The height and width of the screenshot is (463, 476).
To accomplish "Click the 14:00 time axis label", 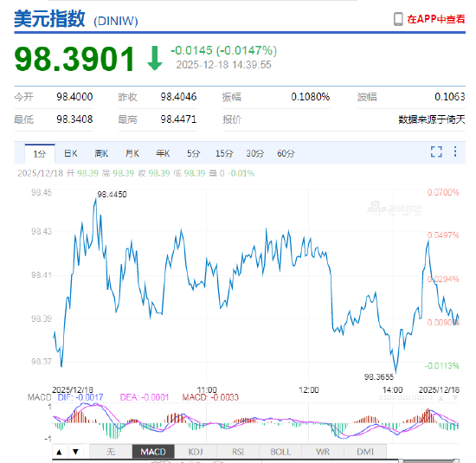I will pos(392,389).
